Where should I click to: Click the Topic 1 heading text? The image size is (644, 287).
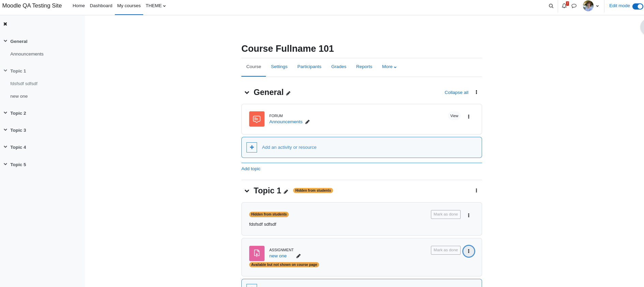[267, 191]
